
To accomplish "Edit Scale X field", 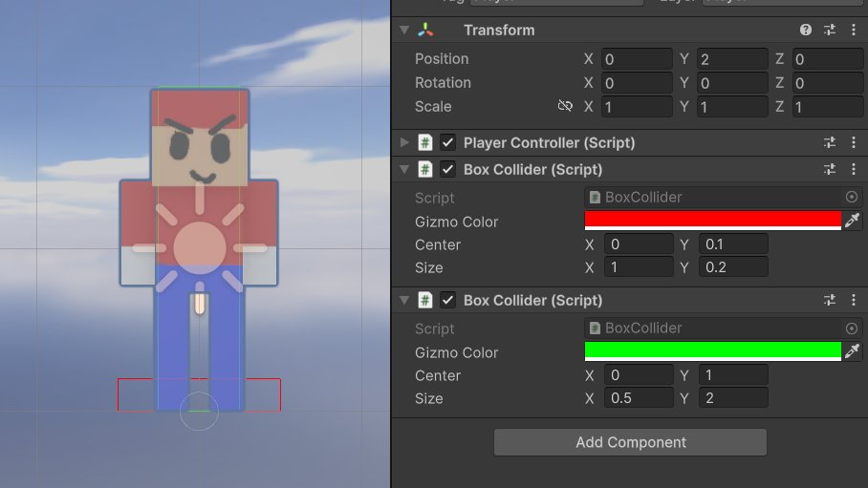I will coord(637,107).
